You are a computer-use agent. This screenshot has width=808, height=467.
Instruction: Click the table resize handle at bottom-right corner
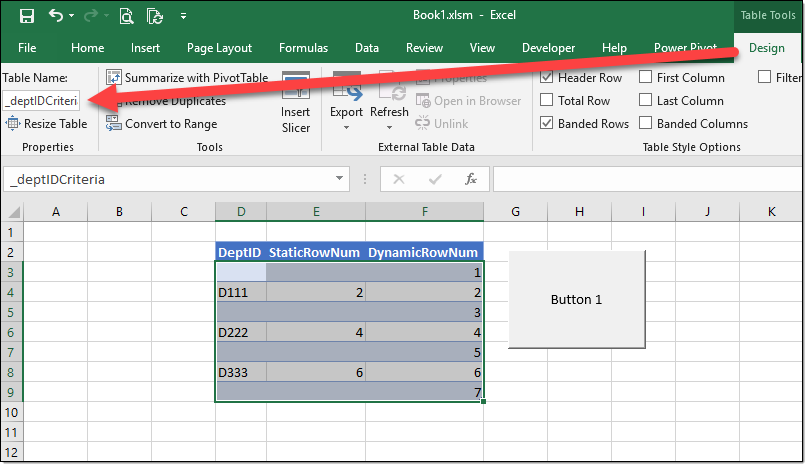tap(483, 401)
